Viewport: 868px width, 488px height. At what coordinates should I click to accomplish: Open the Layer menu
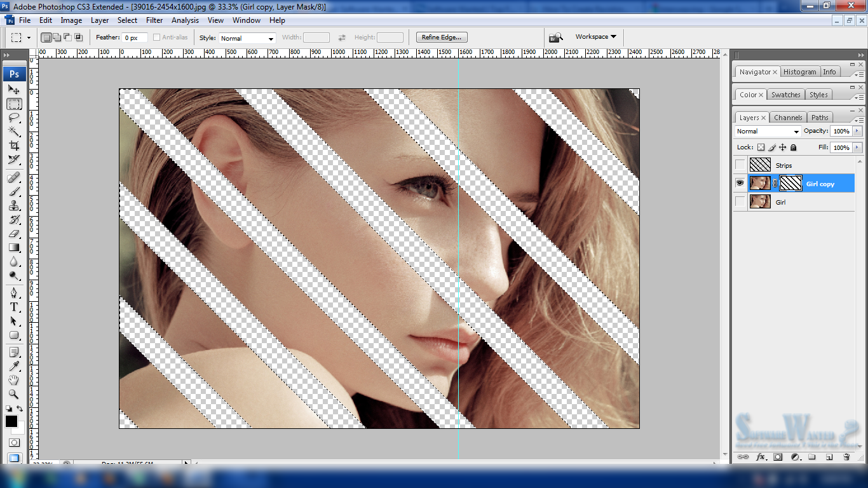tap(100, 20)
